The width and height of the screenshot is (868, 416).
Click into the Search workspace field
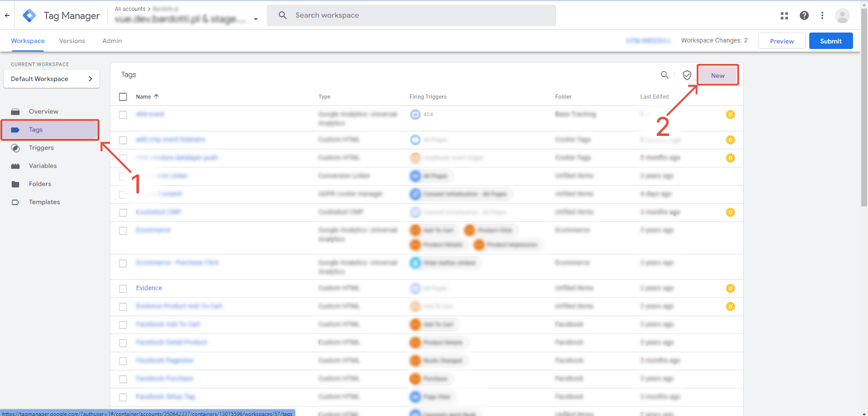(x=411, y=15)
